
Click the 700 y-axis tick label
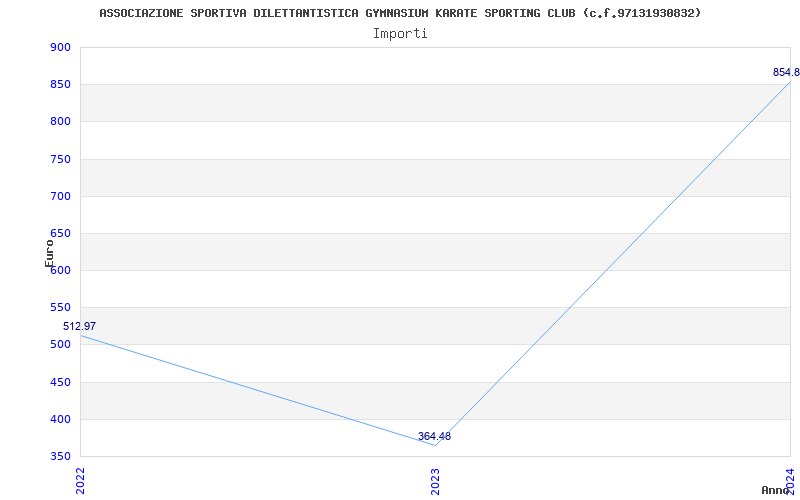click(60, 196)
